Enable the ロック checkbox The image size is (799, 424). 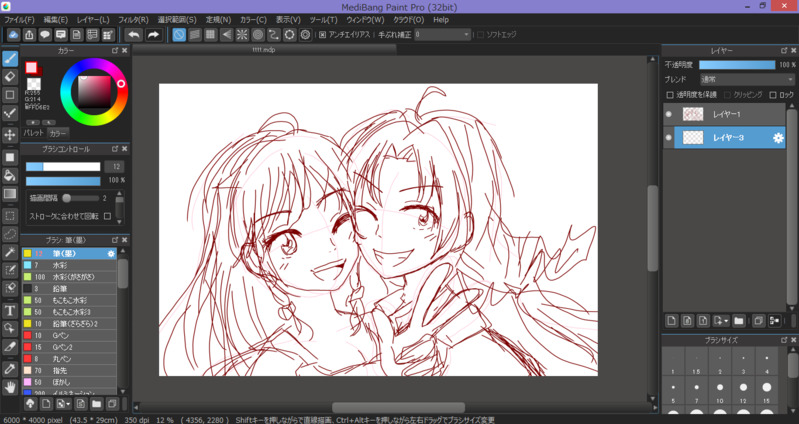[773, 95]
